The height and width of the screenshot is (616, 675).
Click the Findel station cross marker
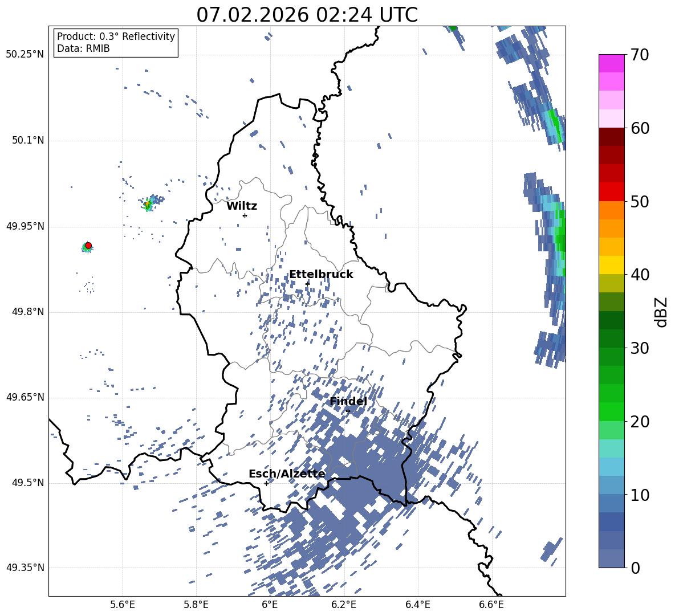348,411
